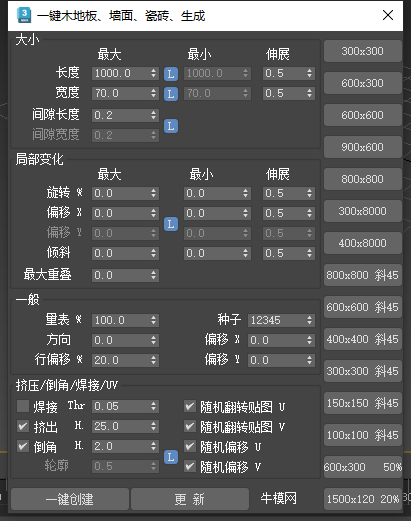Apply the 100x100 斜45 preset
This screenshot has width=411, height=521.
[362, 435]
